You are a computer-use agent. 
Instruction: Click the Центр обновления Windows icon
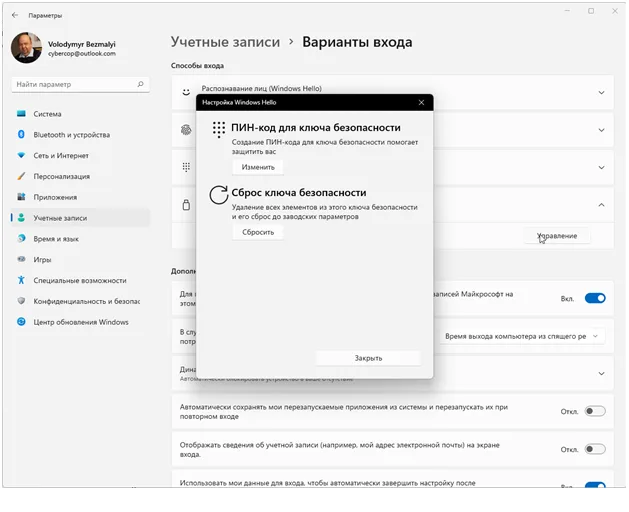coord(21,322)
